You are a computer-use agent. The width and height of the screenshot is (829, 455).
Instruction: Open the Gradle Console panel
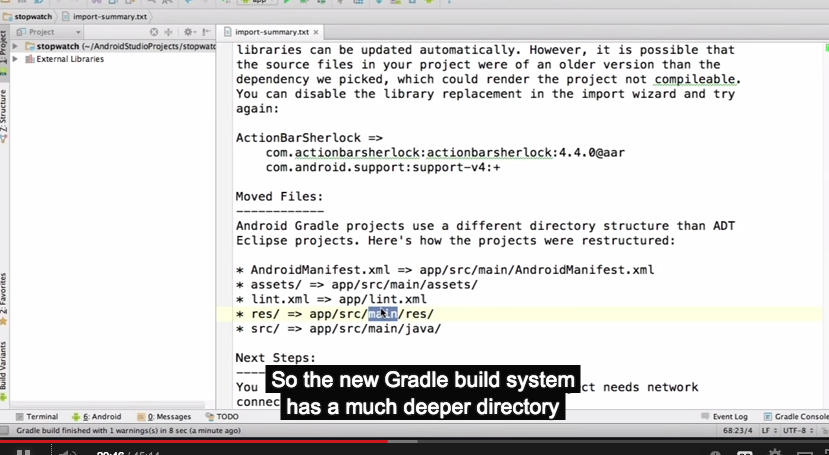(x=796, y=416)
